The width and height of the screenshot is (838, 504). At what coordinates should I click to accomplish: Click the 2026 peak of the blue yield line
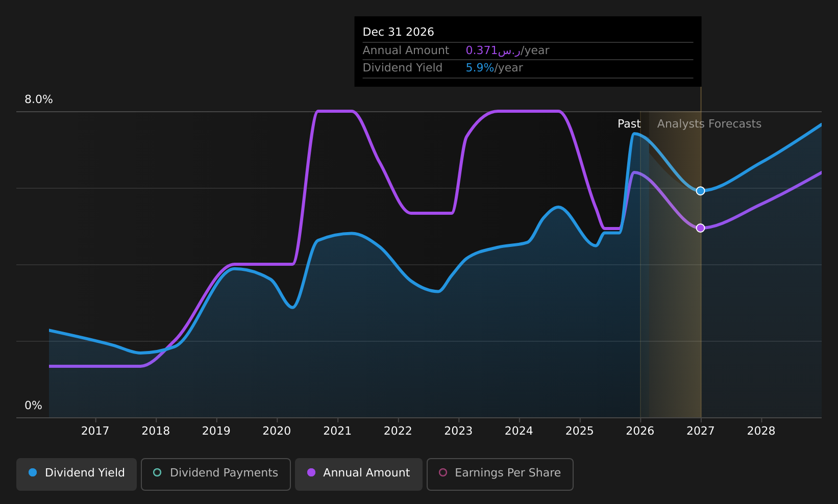tap(635, 133)
